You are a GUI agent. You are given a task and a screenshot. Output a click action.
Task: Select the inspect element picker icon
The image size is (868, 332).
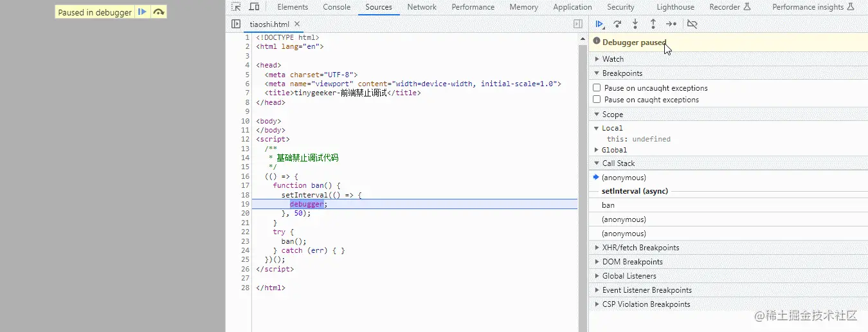(237, 7)
